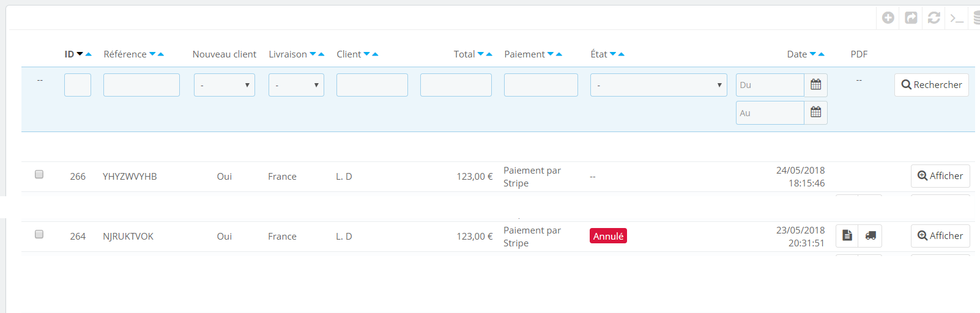Click the Du date input
The height and width of the screenshot is (313, 980).
tap(770, 85)
